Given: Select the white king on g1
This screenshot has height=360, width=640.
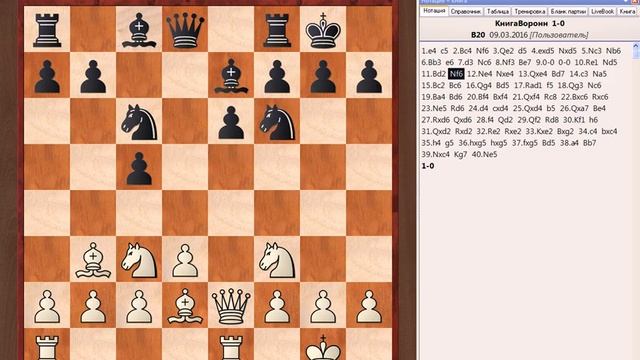Looking at the screenshot, I should [323, 347].
